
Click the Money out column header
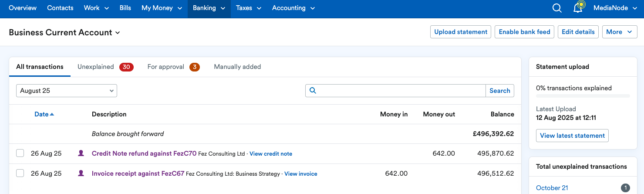pos(439,114)
